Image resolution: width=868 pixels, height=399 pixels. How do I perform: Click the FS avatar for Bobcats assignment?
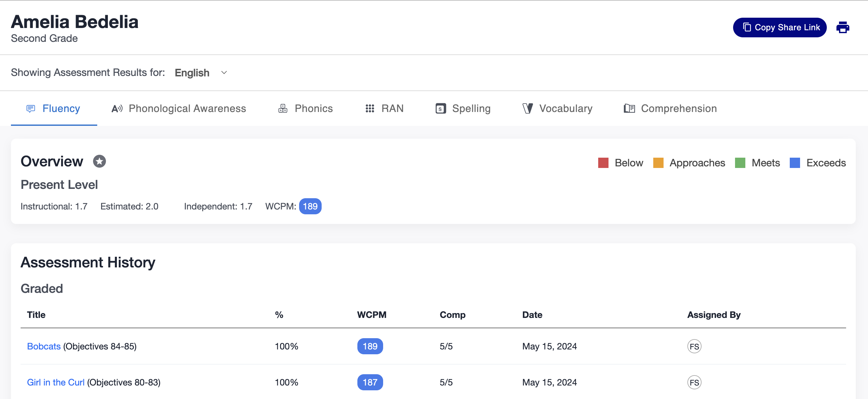click(x=694, y=346)
